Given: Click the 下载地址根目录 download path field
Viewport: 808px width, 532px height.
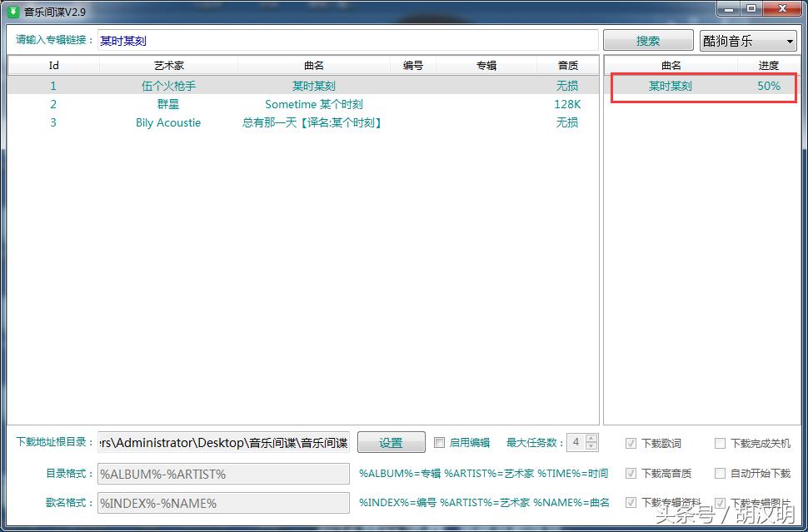Looking at the screenshot, I should coord(221,442).
